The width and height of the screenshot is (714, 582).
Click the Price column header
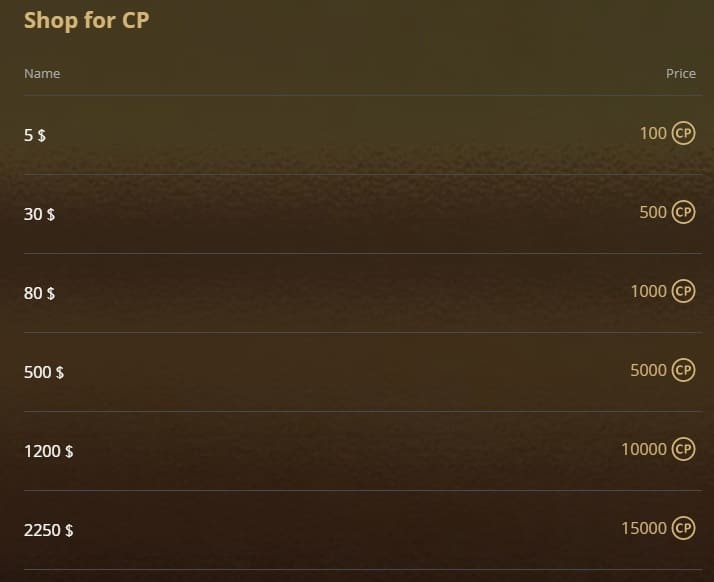(x=681, y=74)
